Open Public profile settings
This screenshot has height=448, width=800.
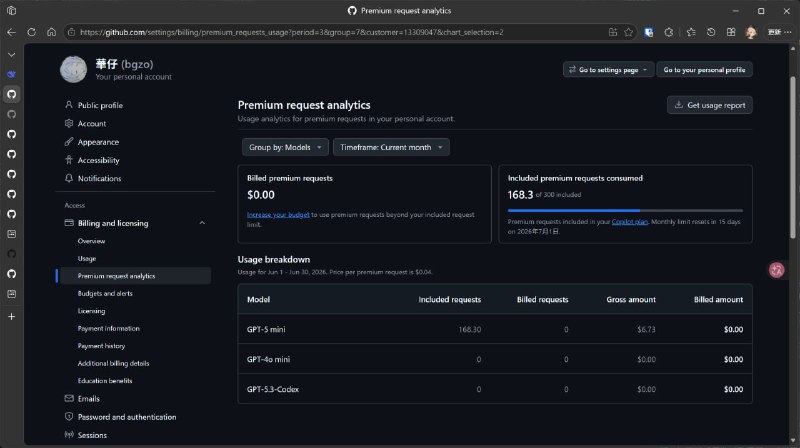click(x=100, y=105)
